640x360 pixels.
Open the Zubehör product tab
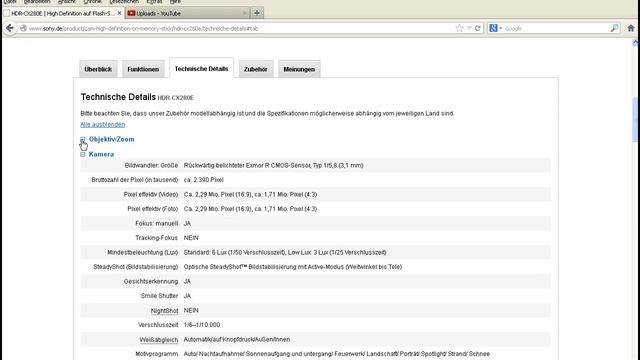[x=256, y=69]
